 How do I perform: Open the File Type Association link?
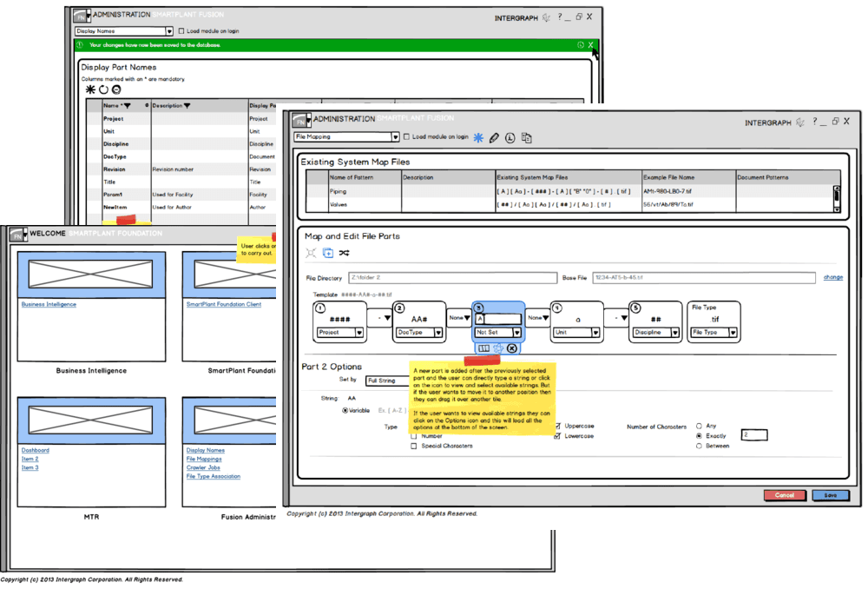tap(214, 477)
